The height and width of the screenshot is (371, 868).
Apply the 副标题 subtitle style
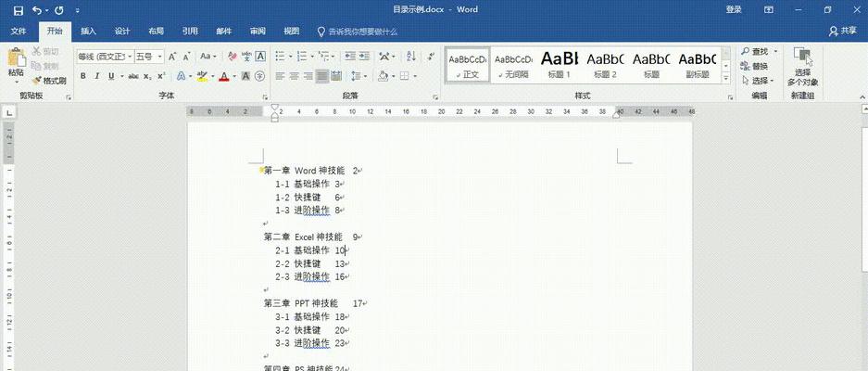pyautogui.click(x=698, y=65)
